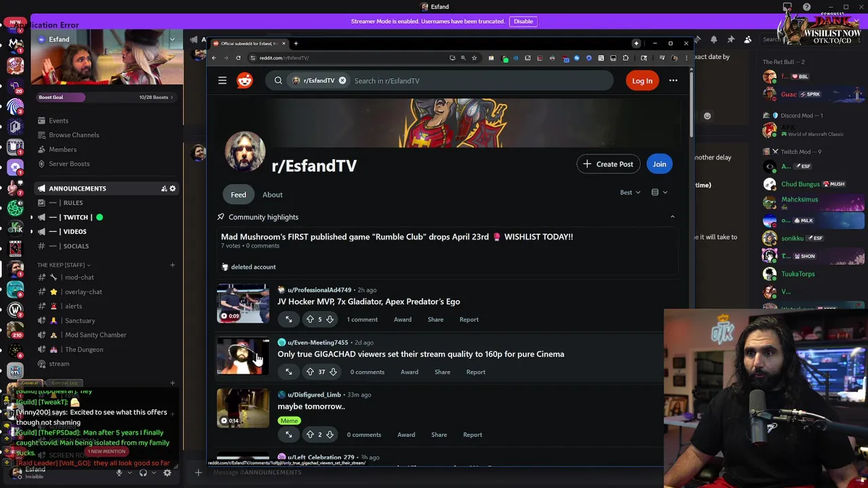Bookmark this page with the star icon

(x=474, y=58)
